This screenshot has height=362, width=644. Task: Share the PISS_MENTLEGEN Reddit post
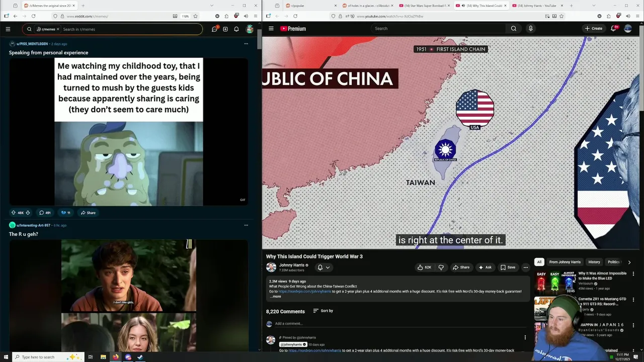88,213
